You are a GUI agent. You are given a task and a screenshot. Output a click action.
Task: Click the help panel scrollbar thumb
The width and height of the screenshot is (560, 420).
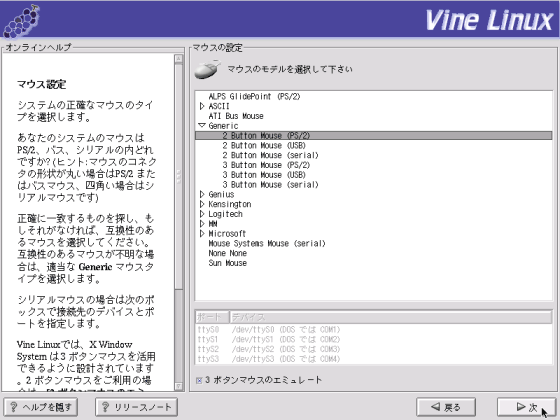coord(179,176)
